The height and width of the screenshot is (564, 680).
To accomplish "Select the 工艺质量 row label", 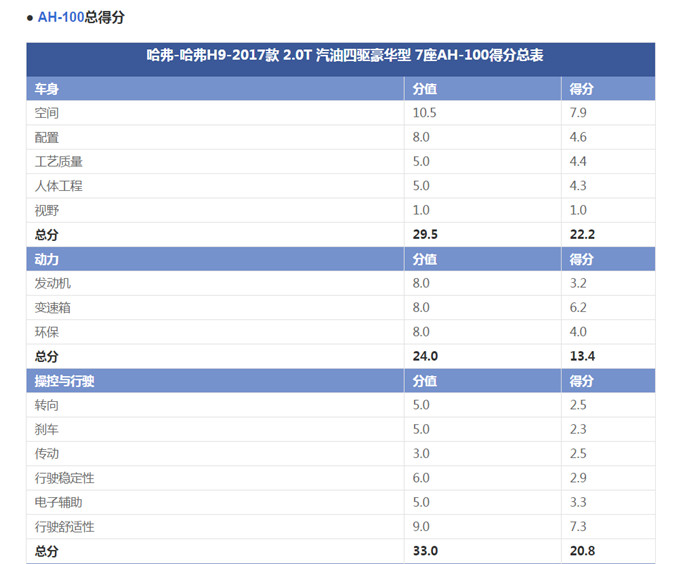I will pyautogui.click(x=58, y=162).
